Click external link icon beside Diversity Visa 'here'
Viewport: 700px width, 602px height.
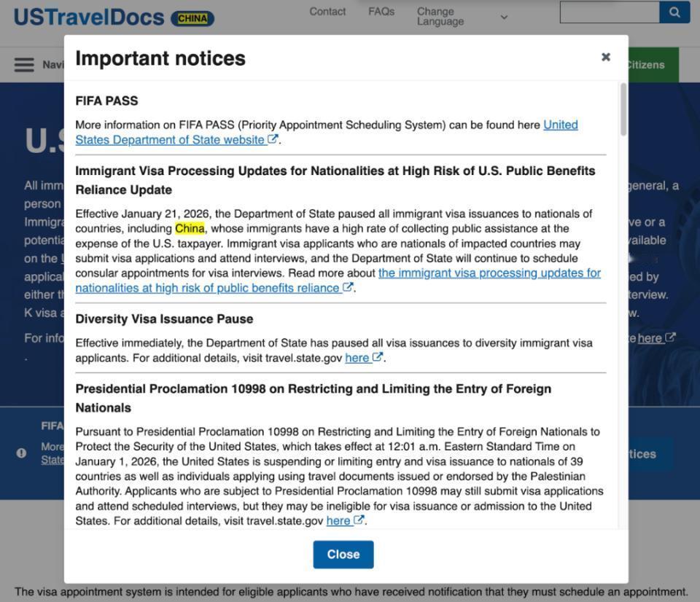point(377,357)
